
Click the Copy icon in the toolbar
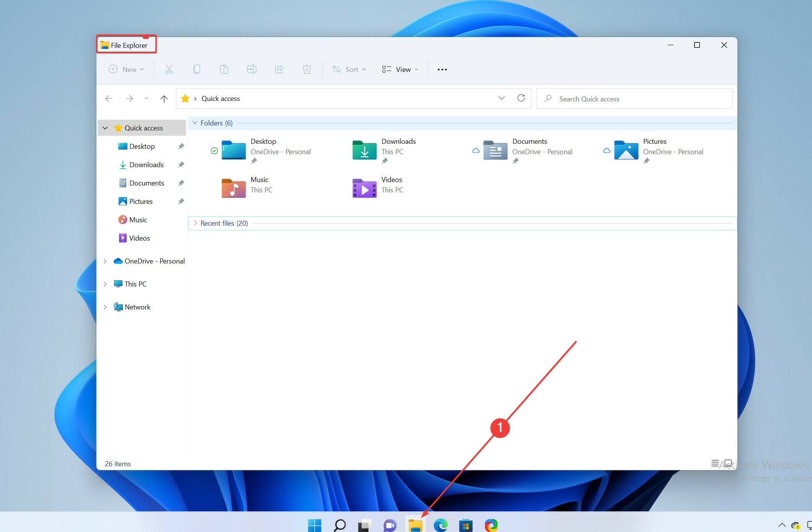tap(197, 69)
